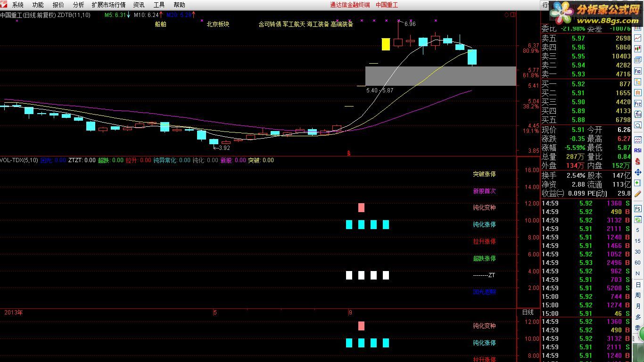The height and width of the screenshot is (362, 644).
Task: Switch to 5-minute period
Action: (637, 230)
